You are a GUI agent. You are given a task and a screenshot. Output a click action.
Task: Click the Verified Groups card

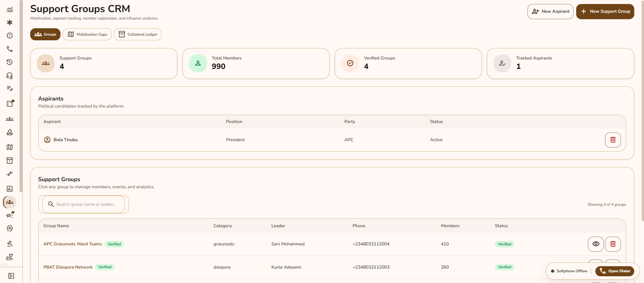coord(408,64)
